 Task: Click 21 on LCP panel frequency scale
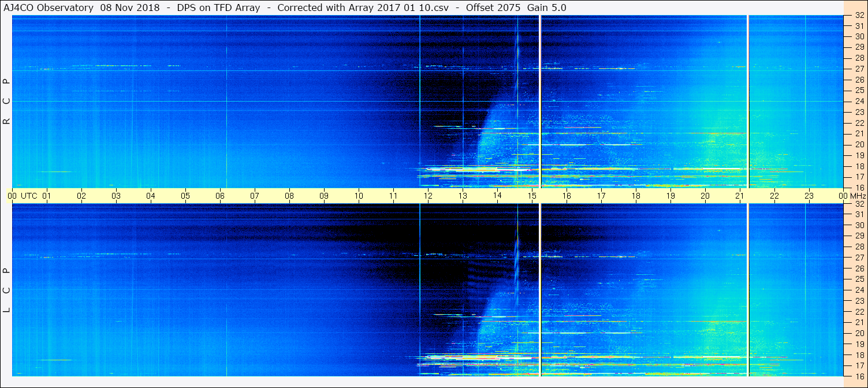(x=859, y=322)
